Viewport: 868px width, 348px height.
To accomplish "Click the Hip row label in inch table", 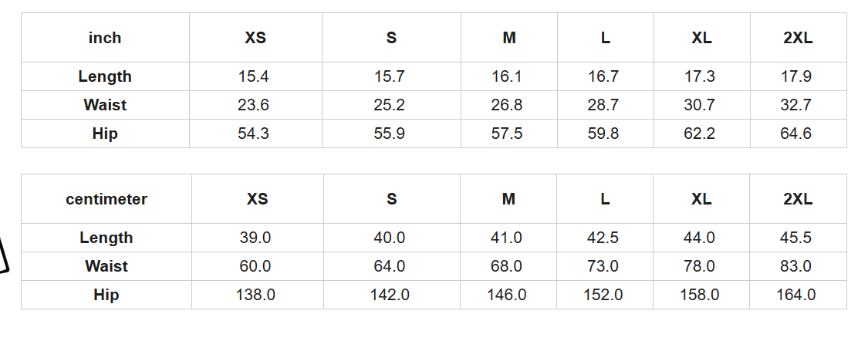I will coord(105,133).
